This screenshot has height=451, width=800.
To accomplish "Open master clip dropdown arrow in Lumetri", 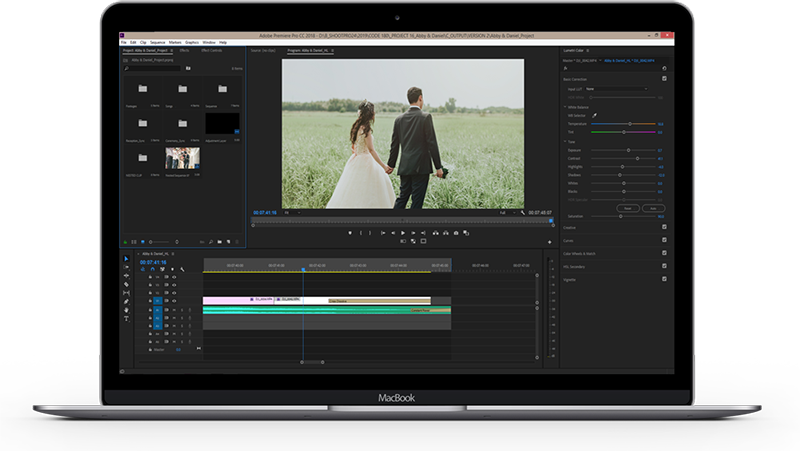I will [600, 61].
